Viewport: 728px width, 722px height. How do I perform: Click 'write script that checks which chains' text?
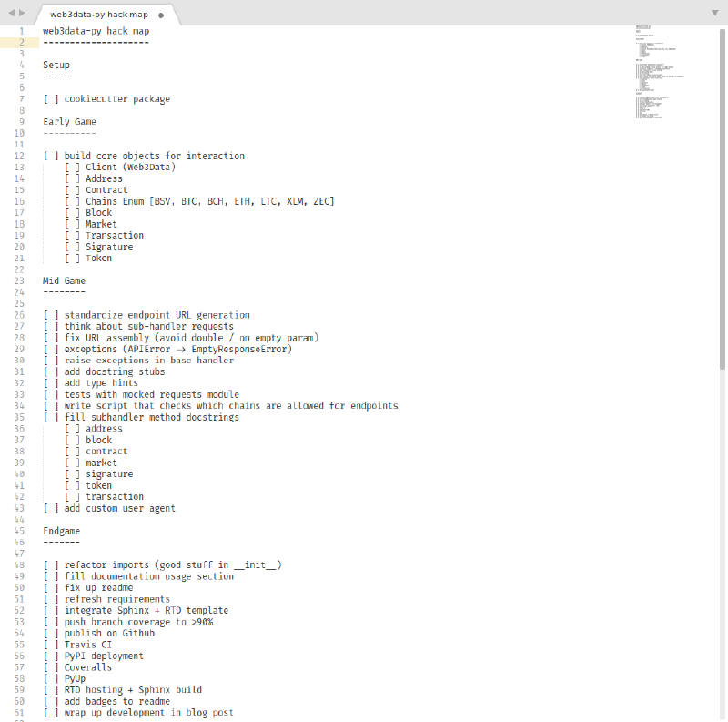[231, 406]
